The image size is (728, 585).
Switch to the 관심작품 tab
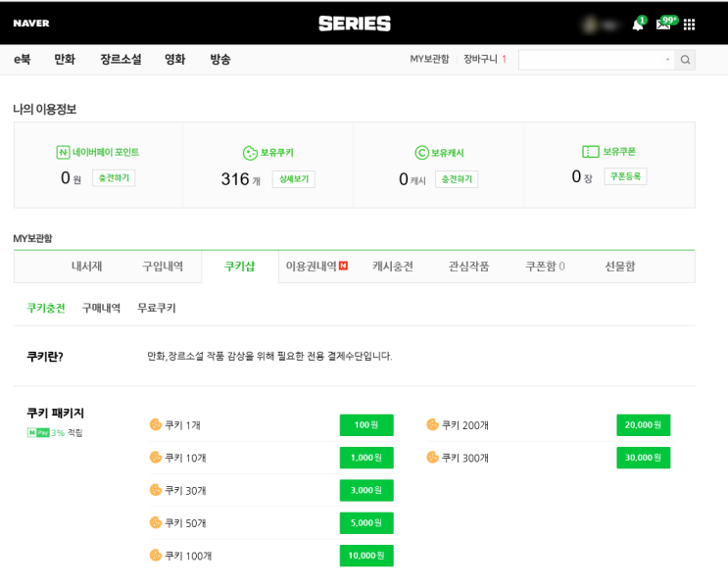tap(469, 266)
